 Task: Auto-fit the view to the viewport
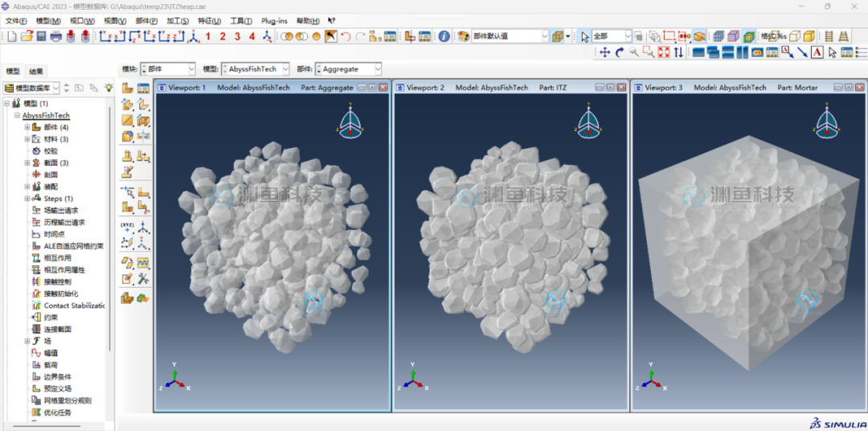(x=663, y=52)
